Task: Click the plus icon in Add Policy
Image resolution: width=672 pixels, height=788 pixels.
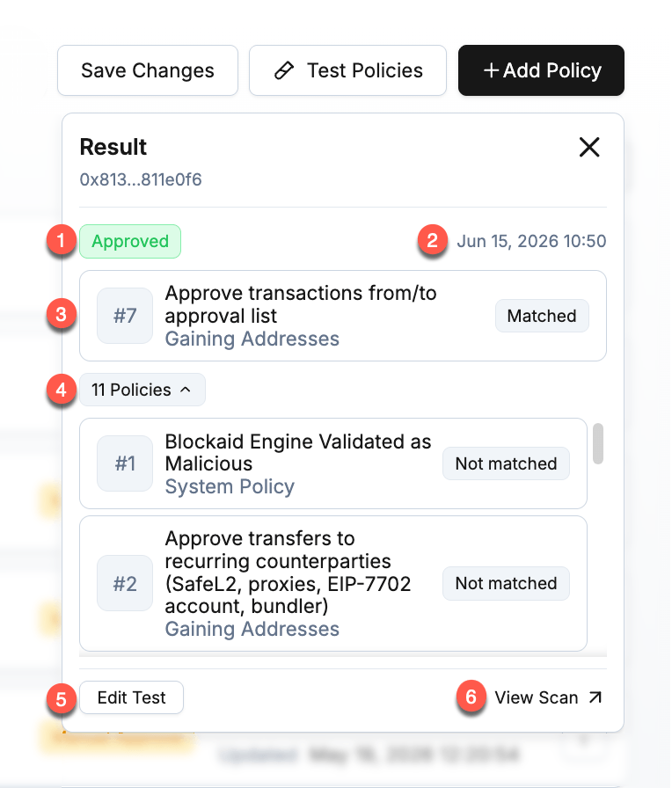Action: (491, 70)
